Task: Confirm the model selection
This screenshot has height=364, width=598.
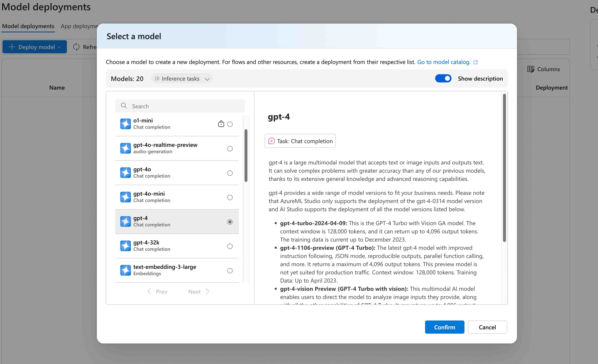Action: point(445,327)
